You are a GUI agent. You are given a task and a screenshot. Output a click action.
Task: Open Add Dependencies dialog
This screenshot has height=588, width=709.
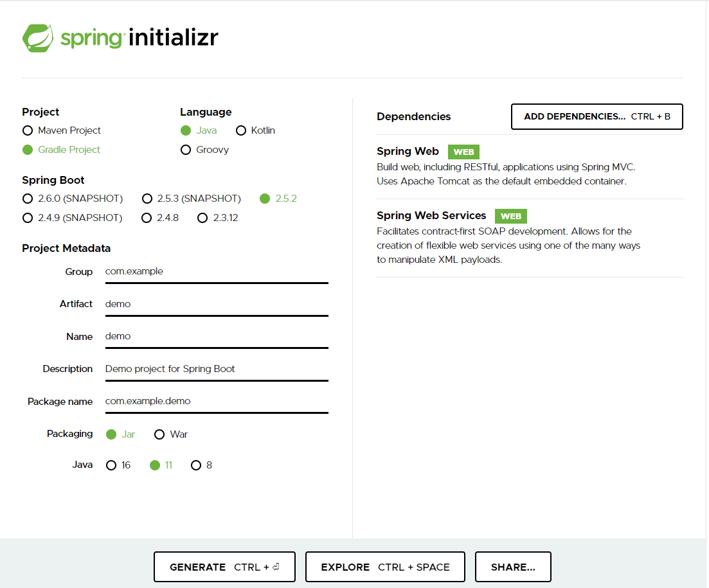click(x=597, y=116)
